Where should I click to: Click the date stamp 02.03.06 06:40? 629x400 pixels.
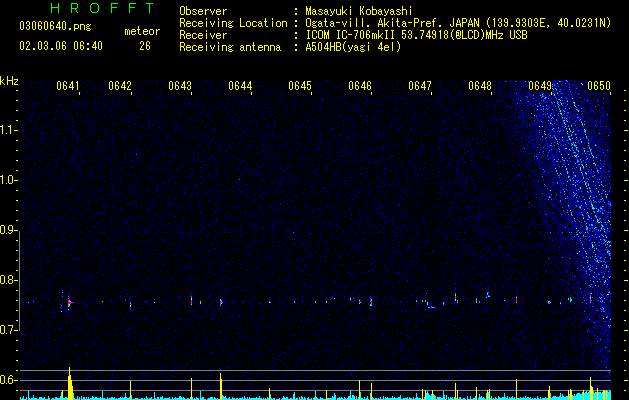click(61, 46)
